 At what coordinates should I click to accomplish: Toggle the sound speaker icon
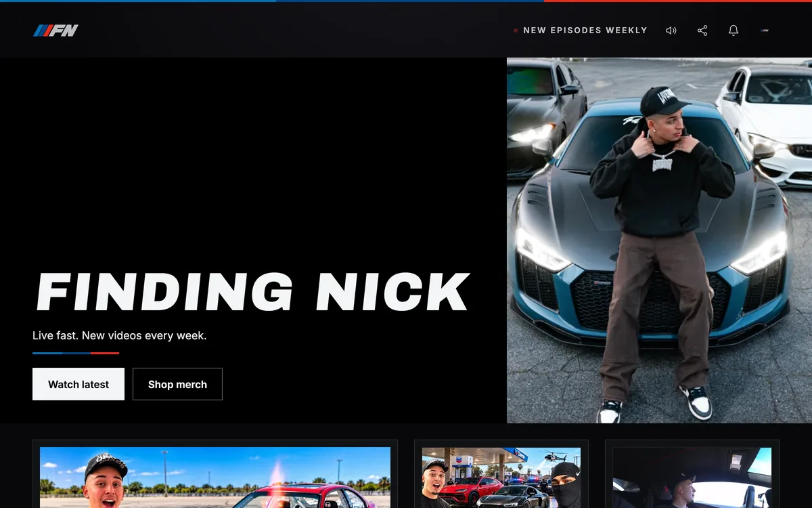(x=671, y=30)
